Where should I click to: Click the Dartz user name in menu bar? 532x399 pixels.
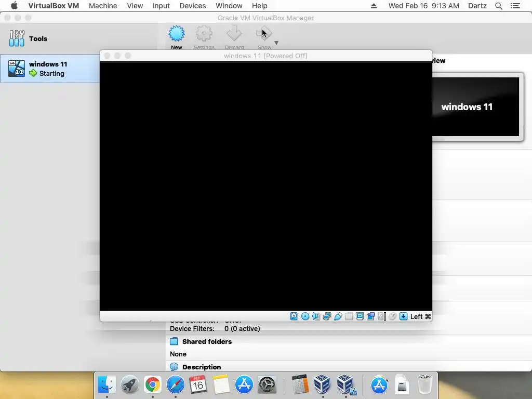click(x=477, y=6)
